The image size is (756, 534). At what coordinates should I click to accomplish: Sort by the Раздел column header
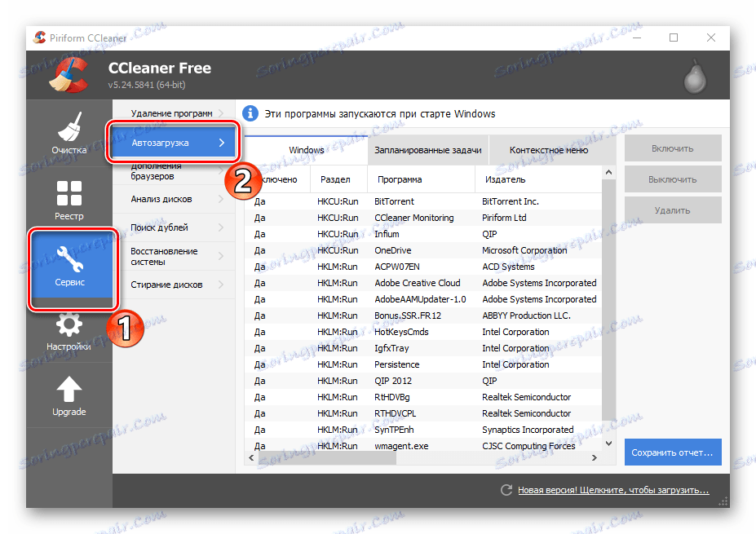(x=338, y=179)
